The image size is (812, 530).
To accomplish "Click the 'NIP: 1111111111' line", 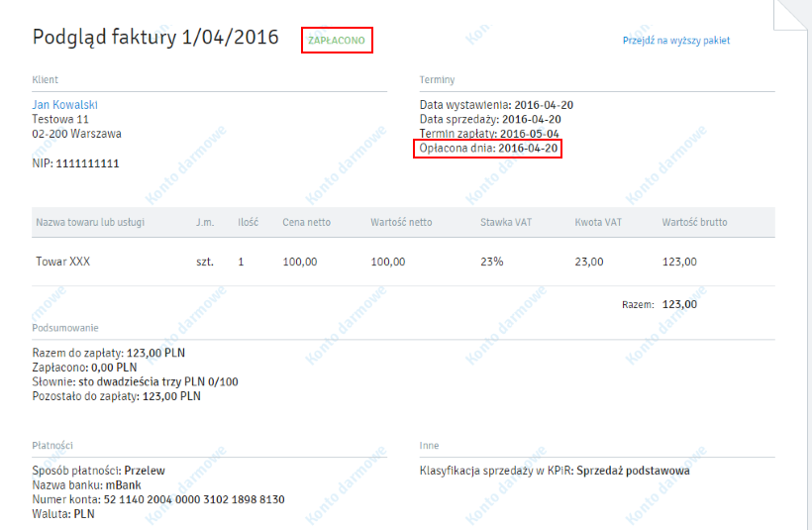I will 75,163.
